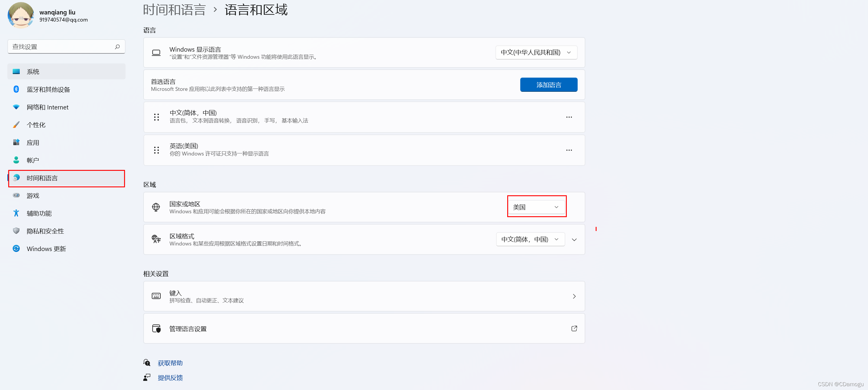Expand the 区域格式 section chevron
This screenshot has height=390, width=868.
coord(574,240)
